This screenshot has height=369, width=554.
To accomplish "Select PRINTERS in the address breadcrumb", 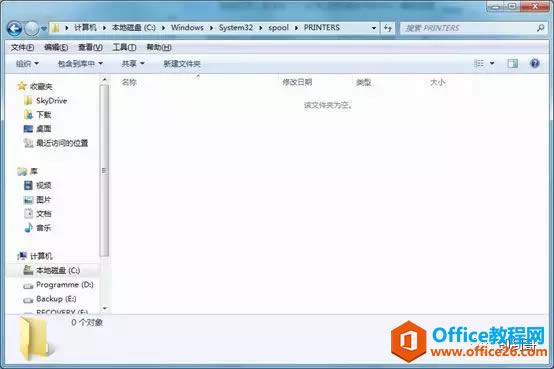I will pyautogui.click(x=322, y=28).
